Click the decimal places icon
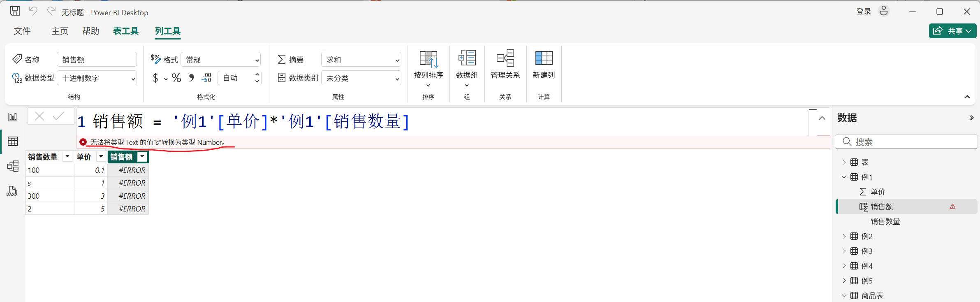Image resolution: width=980 pixels, height=302 pixels. 206,78
